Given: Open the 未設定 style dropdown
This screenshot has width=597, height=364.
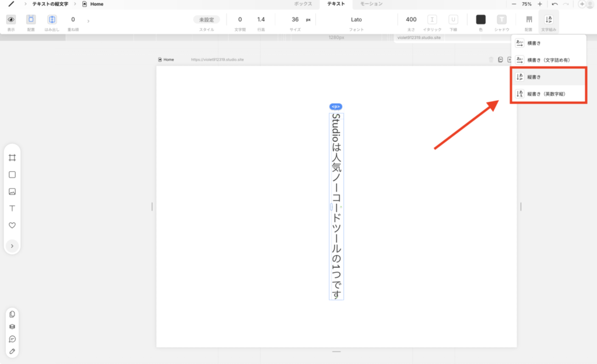Looking at the screenshot, I should 206,19.
